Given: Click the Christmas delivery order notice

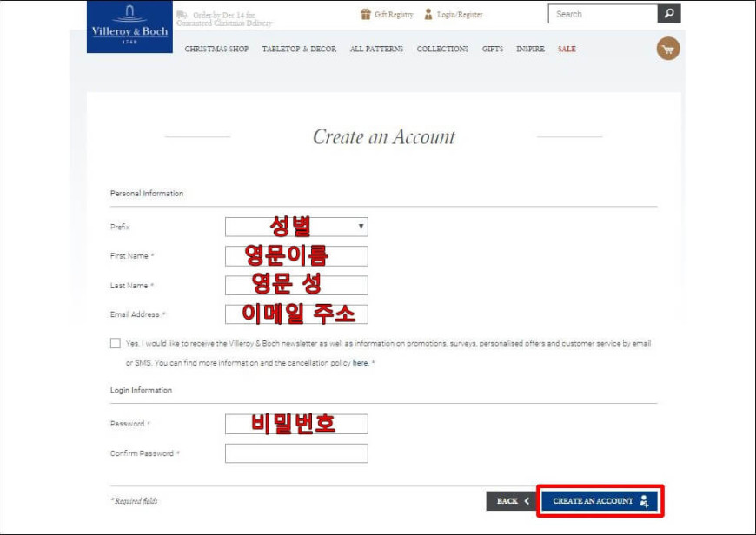Looking at the screenshot, I should pyautogui.click(x=224, y=19).
